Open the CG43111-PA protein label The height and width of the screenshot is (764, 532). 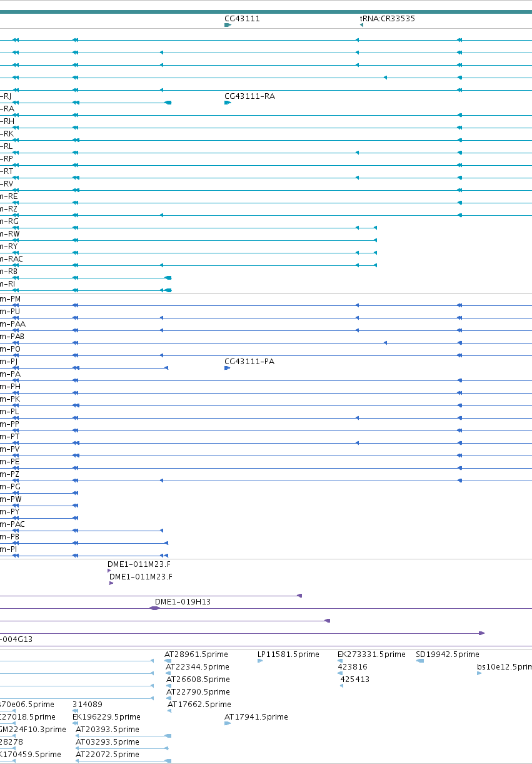[249, 362]
